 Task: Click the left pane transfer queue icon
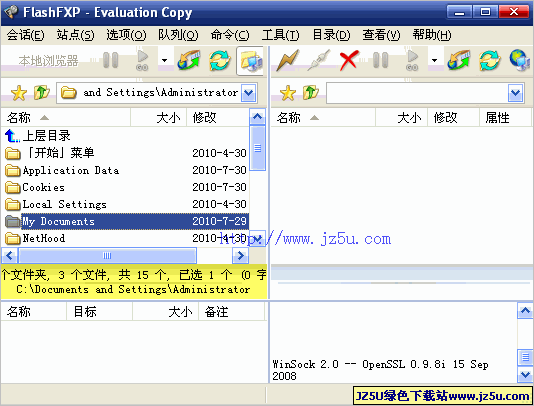pyautogui.click(x=188, y=60)
